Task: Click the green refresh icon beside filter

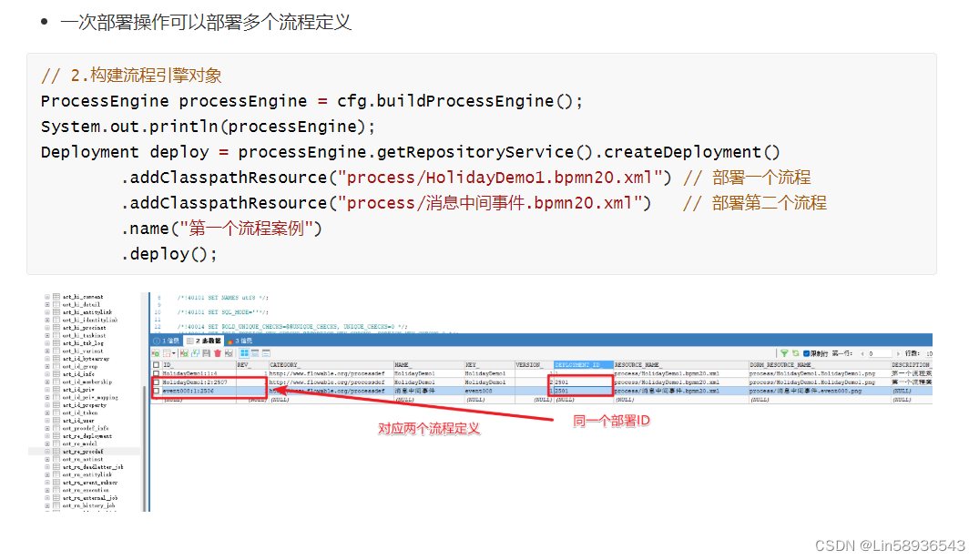Action: coord(795,353)
